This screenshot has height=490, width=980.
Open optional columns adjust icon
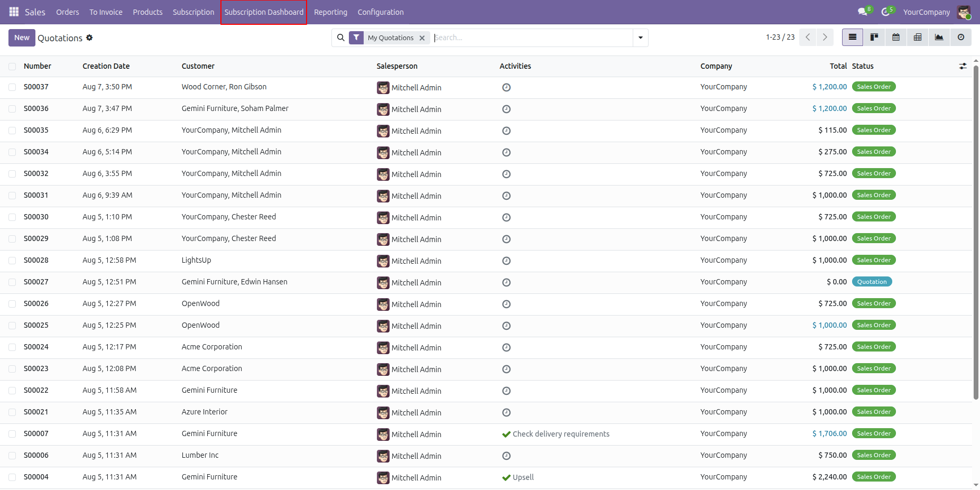point(963,66)
